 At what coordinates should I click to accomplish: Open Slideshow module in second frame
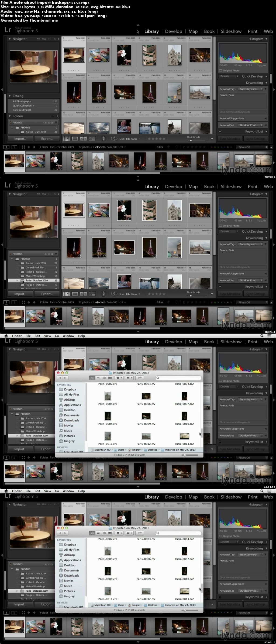coord(231,187)
